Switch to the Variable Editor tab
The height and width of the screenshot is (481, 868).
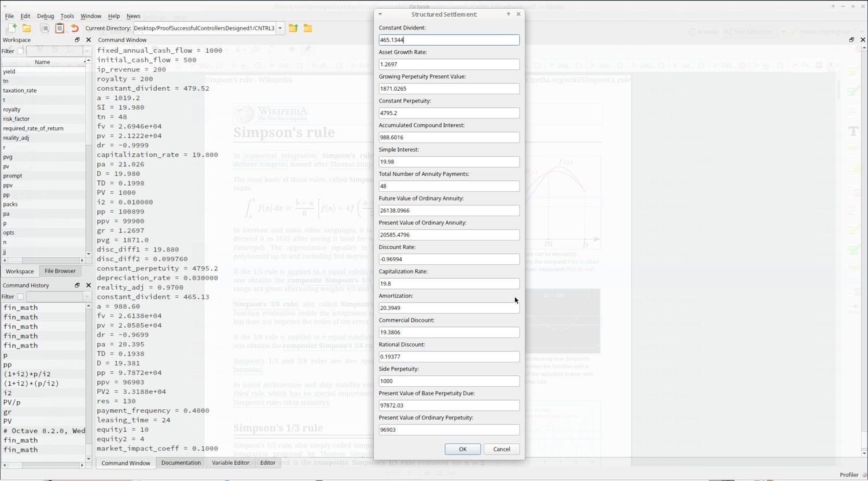230,462
